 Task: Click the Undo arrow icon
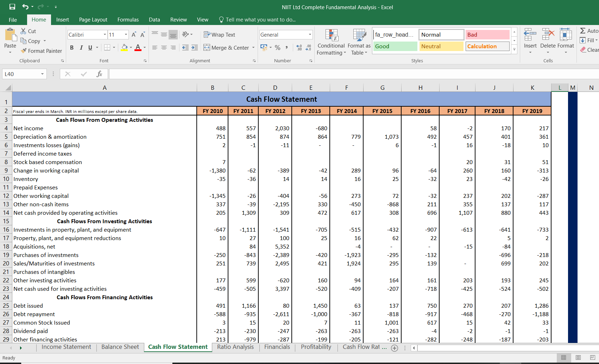[25, 7]
